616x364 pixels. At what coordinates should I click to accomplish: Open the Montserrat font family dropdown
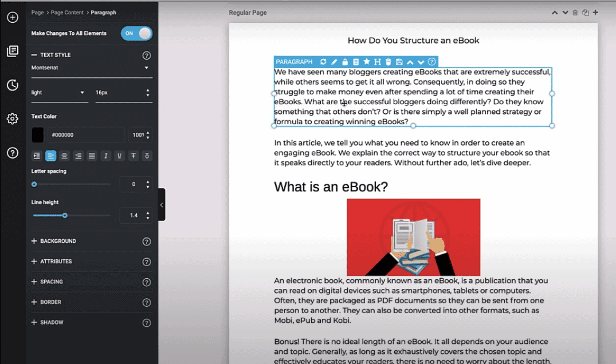(92, 68)
